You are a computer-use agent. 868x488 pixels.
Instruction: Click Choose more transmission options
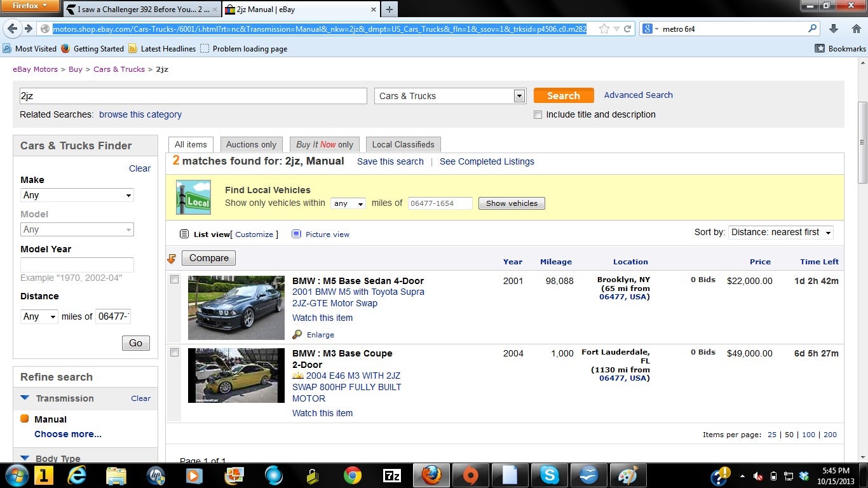tap(68, 434)
